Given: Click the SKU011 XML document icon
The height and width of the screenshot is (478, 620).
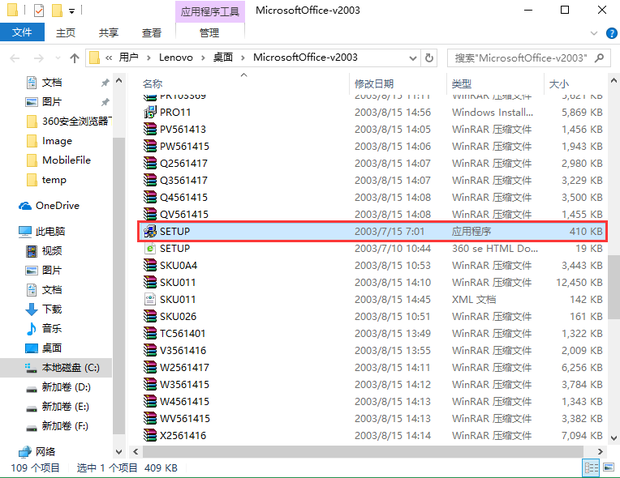Looking at the screenshot, I should (x=150, y=299).
